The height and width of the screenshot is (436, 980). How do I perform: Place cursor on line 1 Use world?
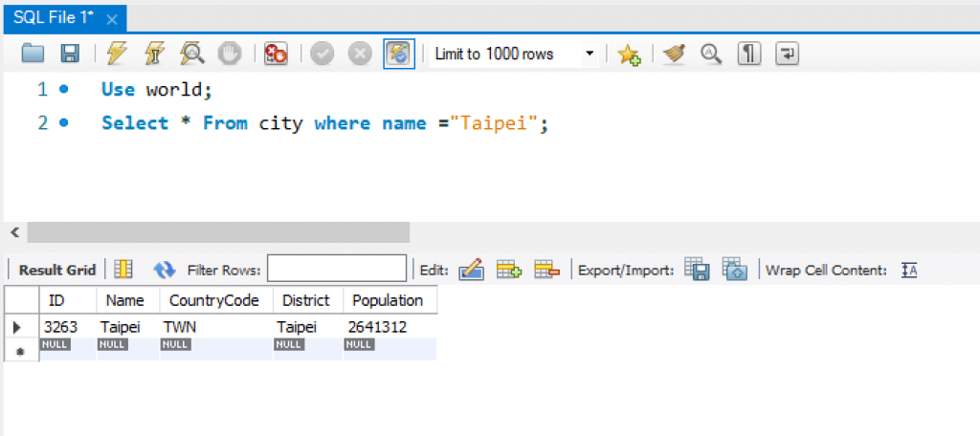coord(157,90)
